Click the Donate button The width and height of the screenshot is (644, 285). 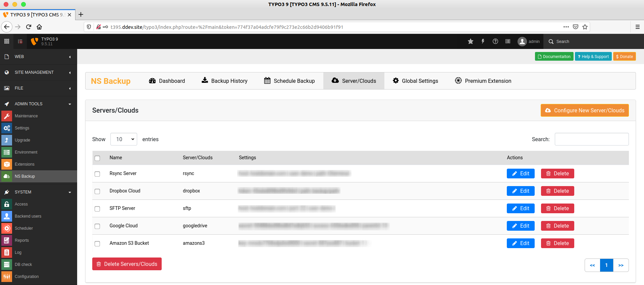point(625,56)
